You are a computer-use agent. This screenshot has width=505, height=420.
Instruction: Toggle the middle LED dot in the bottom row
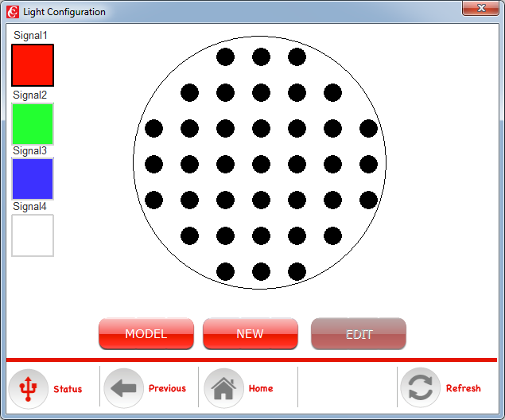pos(261,271)
